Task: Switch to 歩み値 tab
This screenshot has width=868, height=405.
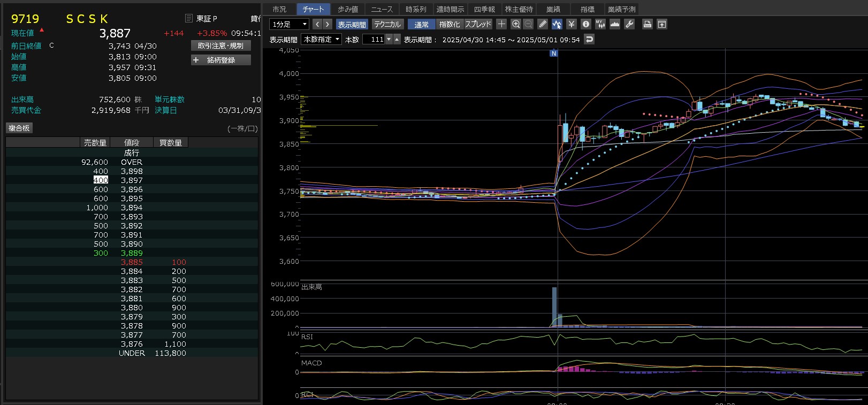Action: (x=348, y=9)
